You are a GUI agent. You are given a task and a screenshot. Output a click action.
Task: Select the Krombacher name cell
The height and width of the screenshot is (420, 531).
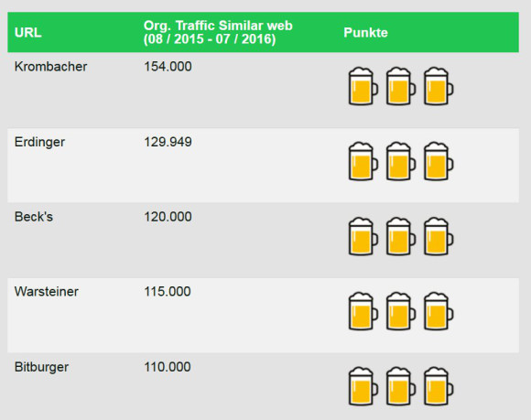(50, 66)
